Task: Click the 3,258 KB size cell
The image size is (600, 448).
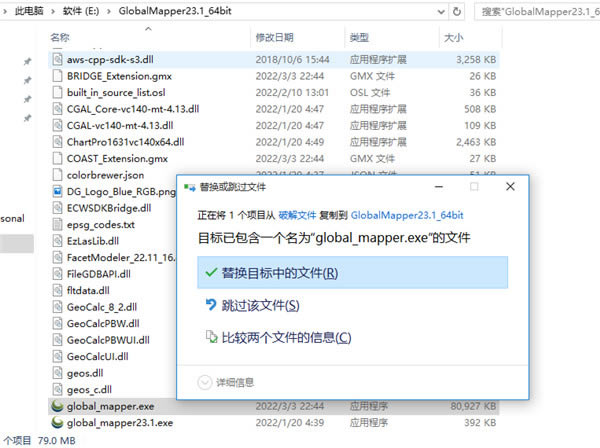Action: tap(476, 60)
